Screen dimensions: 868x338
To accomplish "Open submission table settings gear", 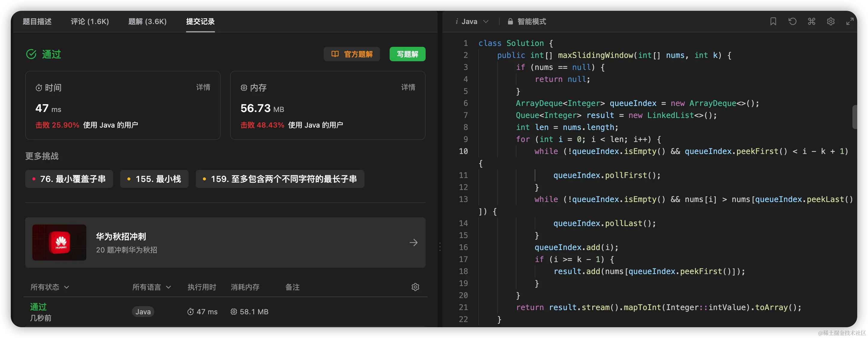I will 415,287.
